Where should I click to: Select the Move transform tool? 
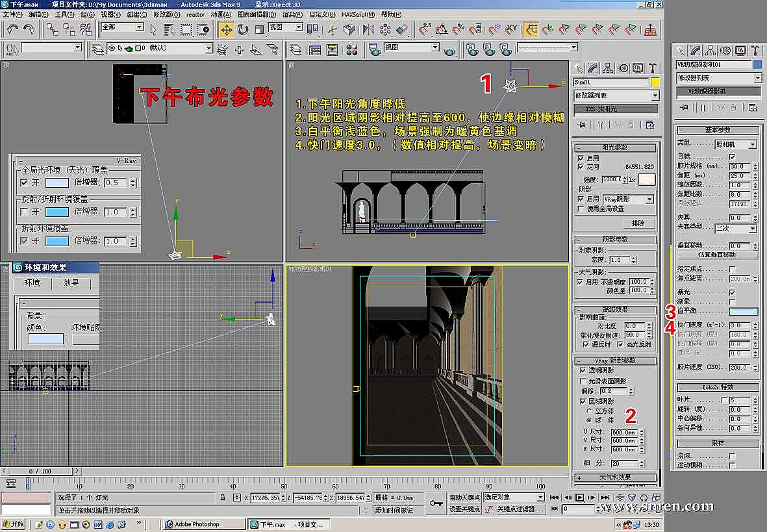click(226, 29)
